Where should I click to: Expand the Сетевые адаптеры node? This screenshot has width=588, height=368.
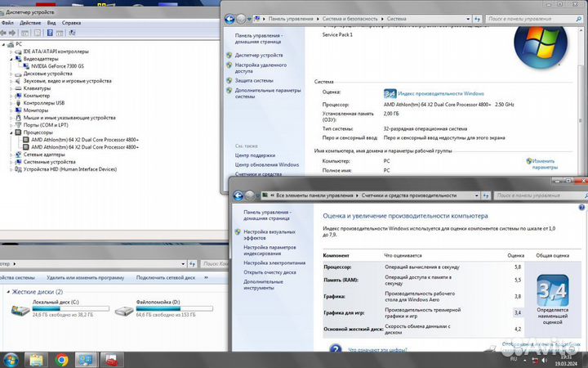click(11, 154)
